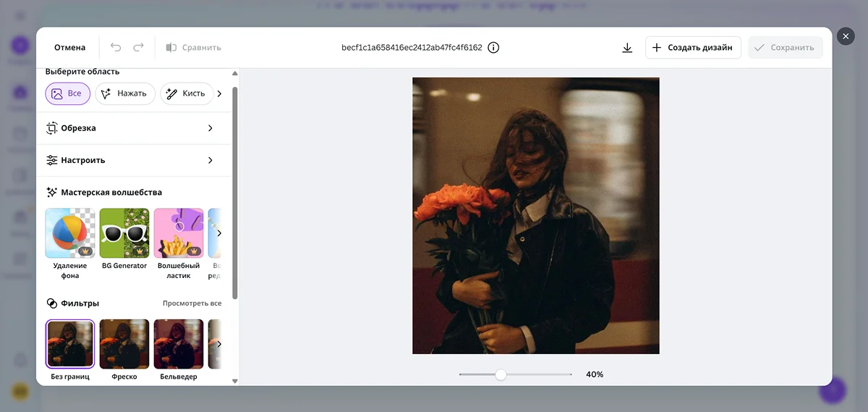Open Просмотреть все filters link

click(192, 303)
